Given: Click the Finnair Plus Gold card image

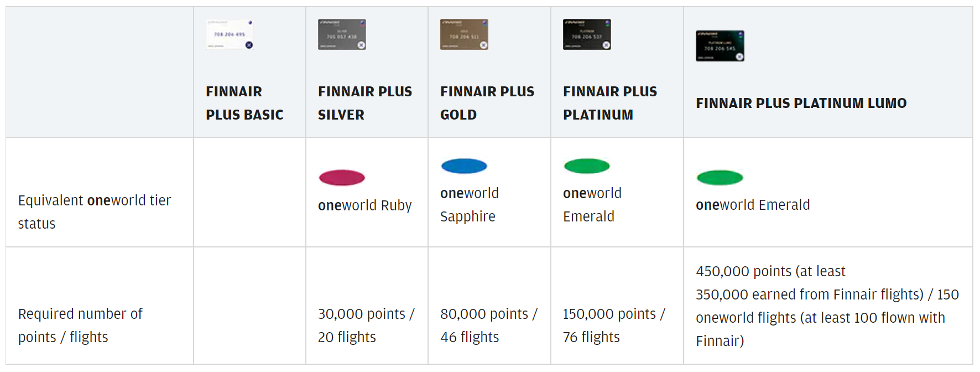Looking at the screenshot, I should coord(464,34).
